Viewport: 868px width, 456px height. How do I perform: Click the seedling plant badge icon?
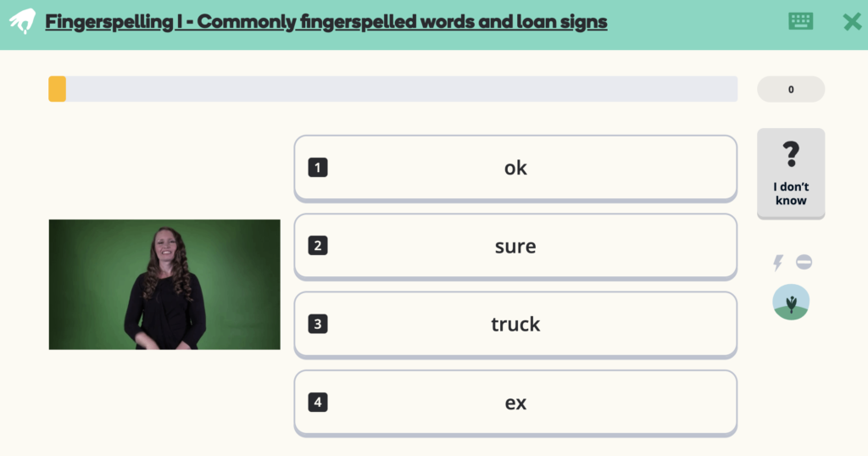click(x=791, y=303)
